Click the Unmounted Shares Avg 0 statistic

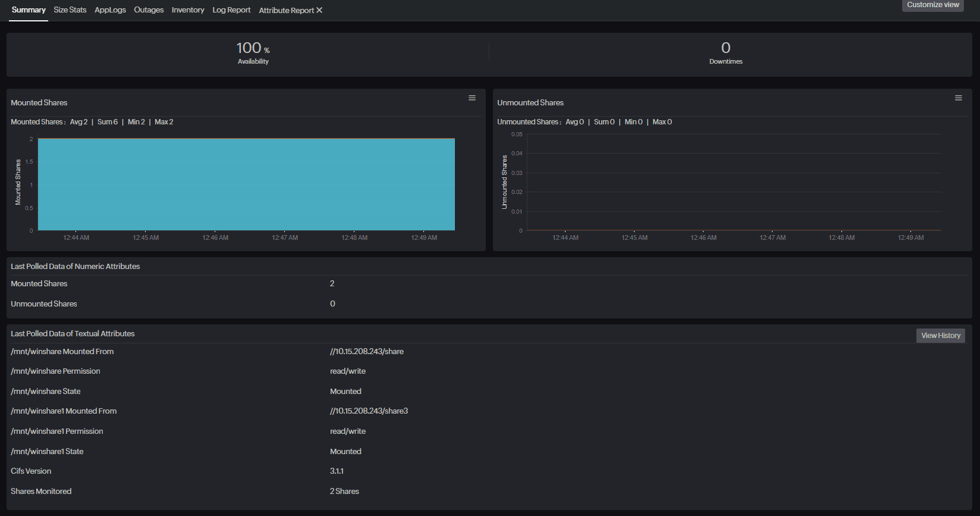574,122
